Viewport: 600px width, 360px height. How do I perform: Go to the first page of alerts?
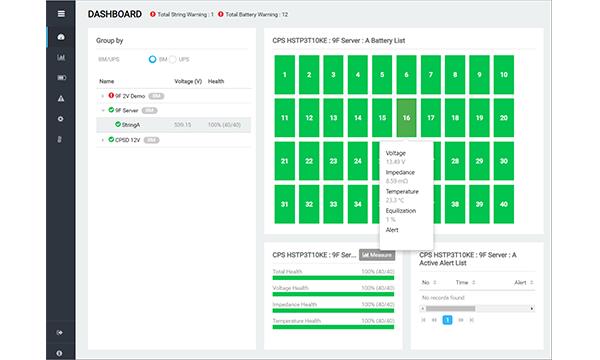point(424,320)
